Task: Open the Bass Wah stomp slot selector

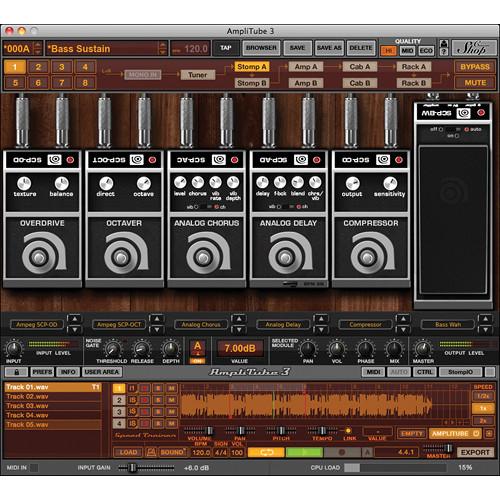Action: coord(448,324)
